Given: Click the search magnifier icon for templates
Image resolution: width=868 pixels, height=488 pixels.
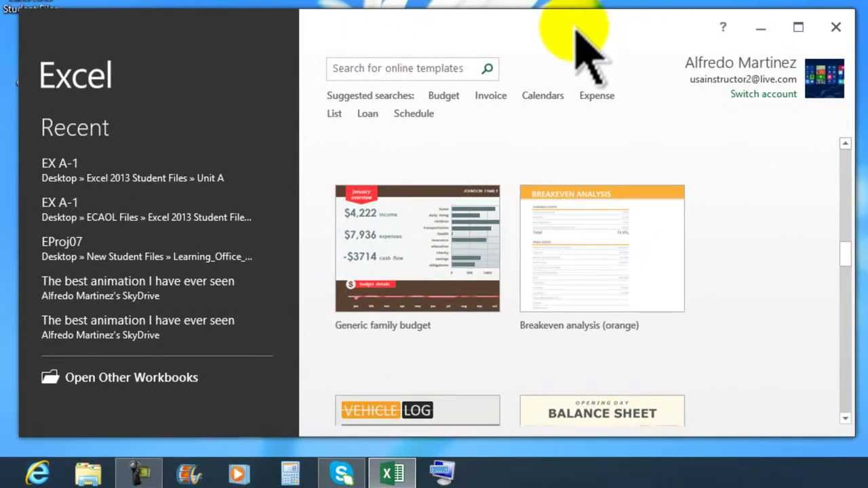Looking at the screenshot, I should (x=487, y=68).
